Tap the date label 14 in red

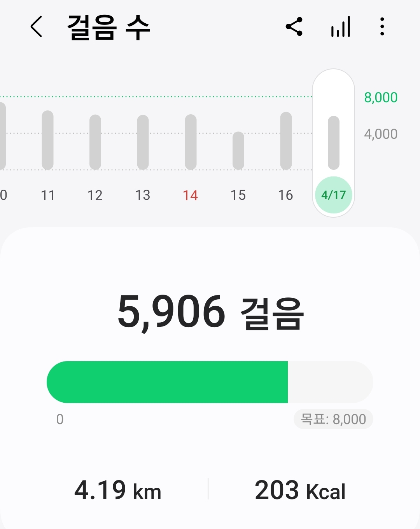191,195
